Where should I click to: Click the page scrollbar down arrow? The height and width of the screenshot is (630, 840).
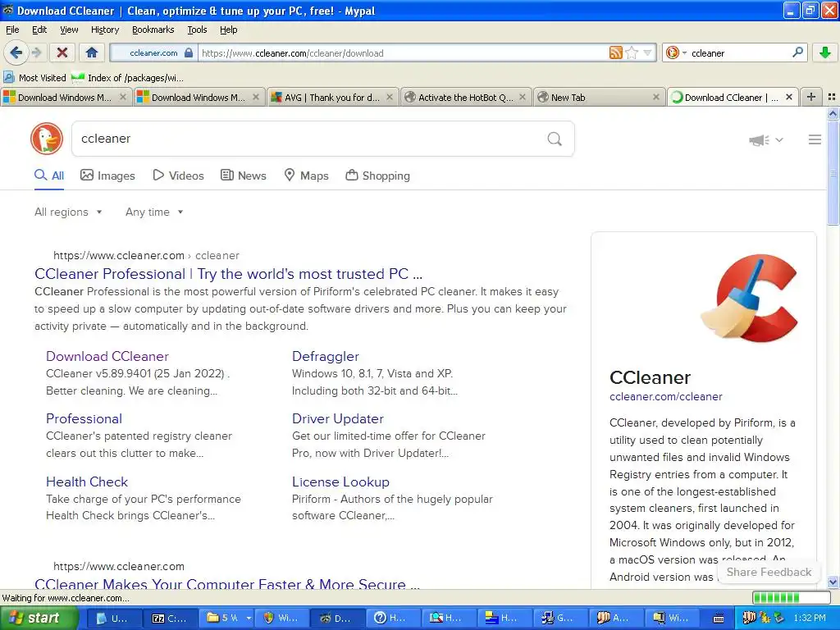click(x=833, y=582)
